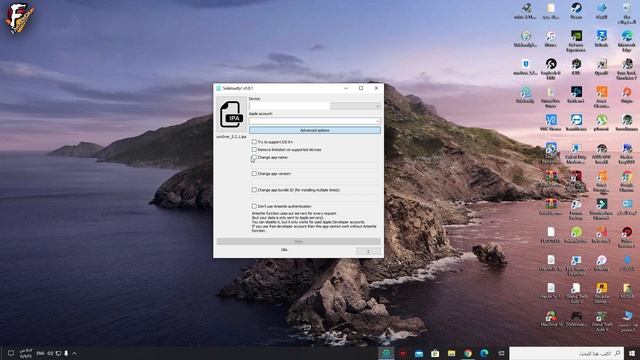The width and height of the screenshot is (640, 360).
Task: Launch VNC Viewer from the desktop
Action: click(551, 122)
